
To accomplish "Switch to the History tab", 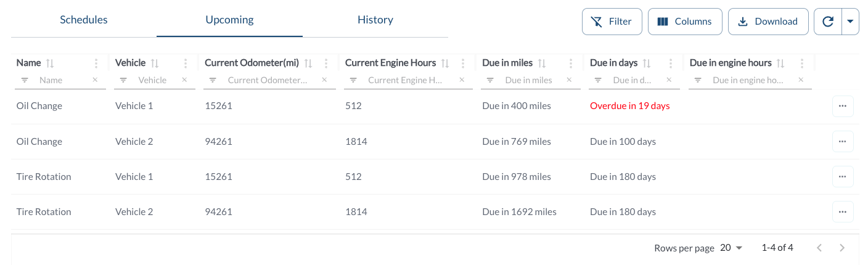I will click(375, 20).
